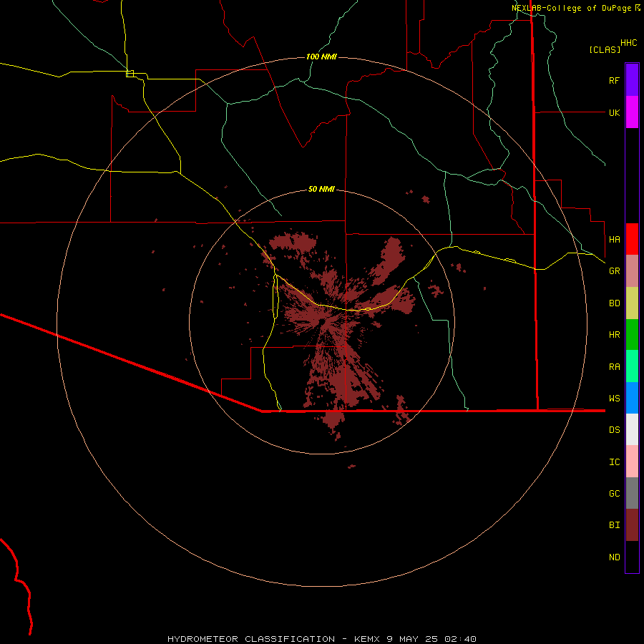
Task: Click the BD legend label
Action: (x=614, y=303)
